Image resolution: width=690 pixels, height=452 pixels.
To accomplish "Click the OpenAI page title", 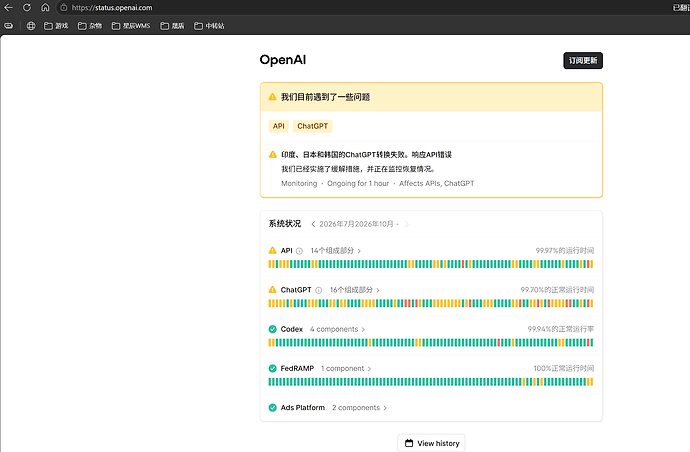I will 283,60.
